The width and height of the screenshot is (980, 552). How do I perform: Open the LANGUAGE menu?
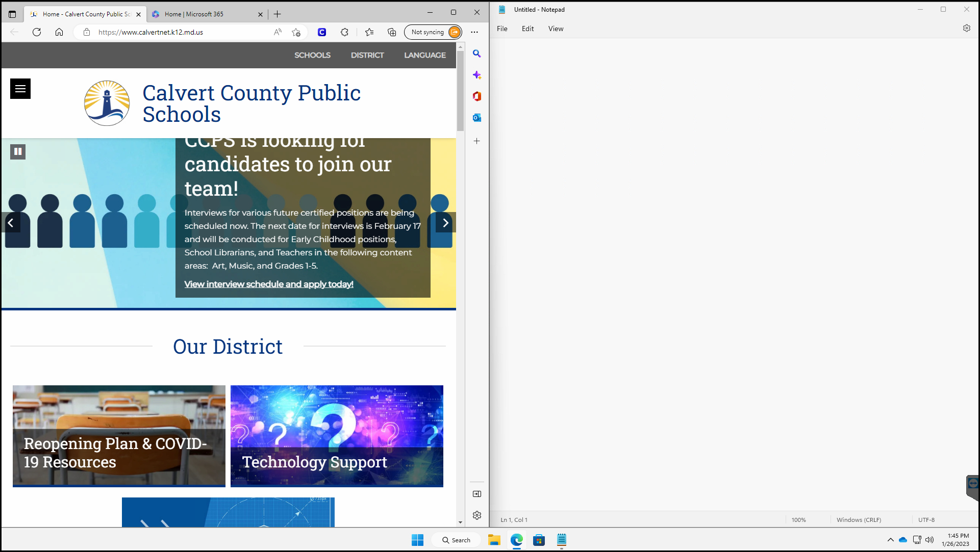click(x=425, y=55)
